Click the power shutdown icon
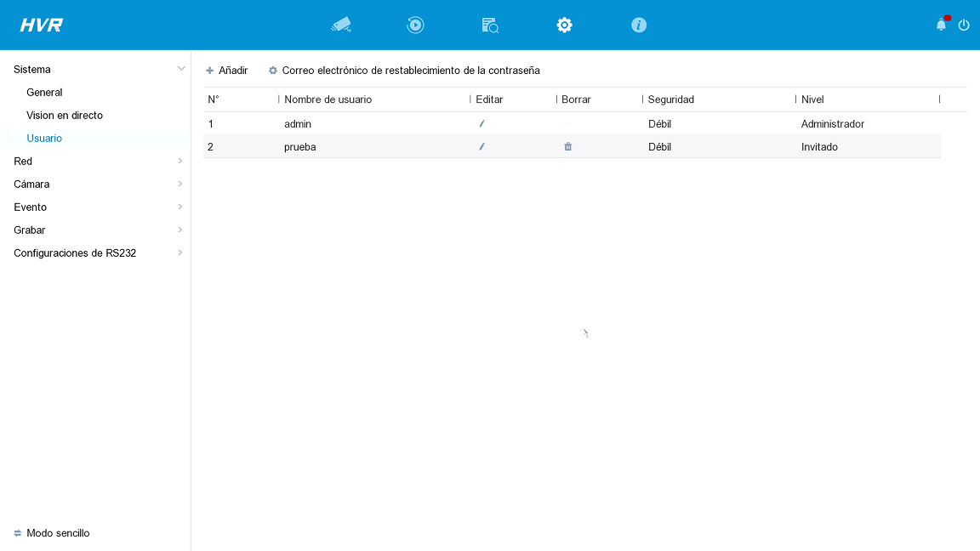The height and width of the screenshot is (551, 980). point(964,25)
